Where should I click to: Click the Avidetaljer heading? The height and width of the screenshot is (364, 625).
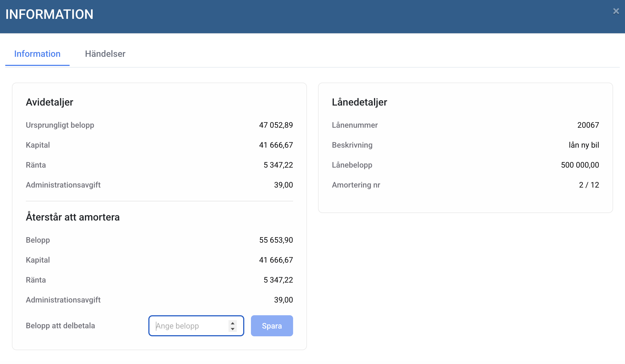(x=49, y=102)
